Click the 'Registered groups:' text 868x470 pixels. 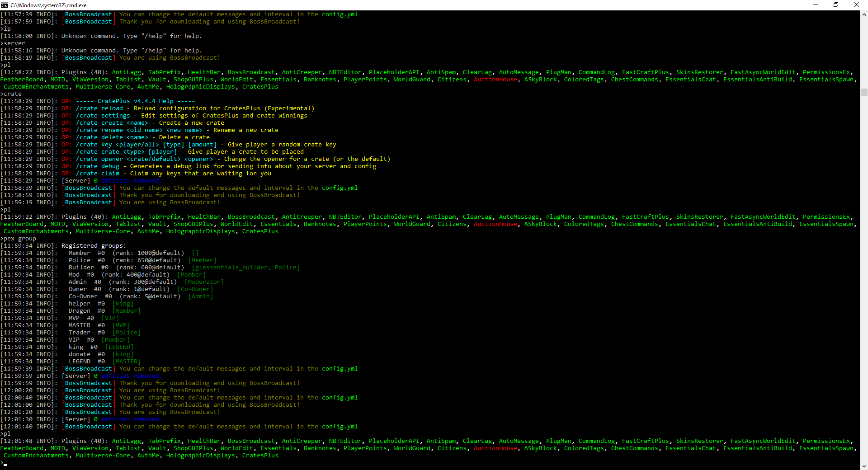coord(94,246)
